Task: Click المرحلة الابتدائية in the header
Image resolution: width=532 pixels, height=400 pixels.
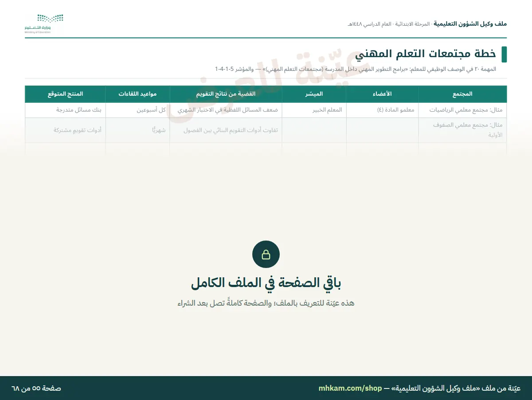Action: [x=412, y=23]
